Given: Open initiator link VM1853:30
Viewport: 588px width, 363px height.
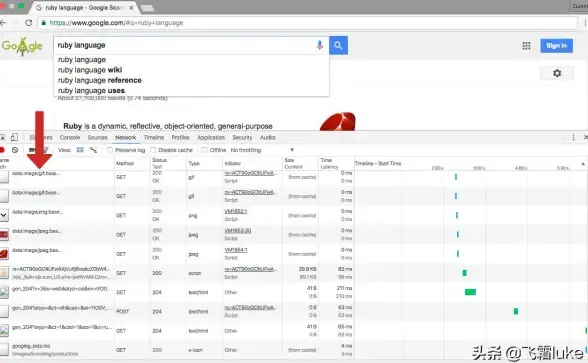Looking at the screenshot, I should [238, 231].
